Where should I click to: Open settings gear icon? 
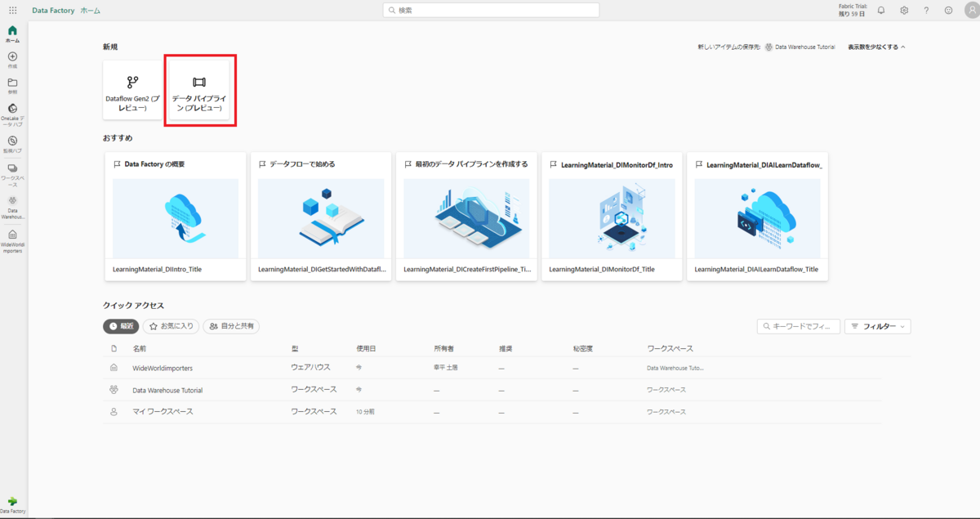(x=904, y=11)
